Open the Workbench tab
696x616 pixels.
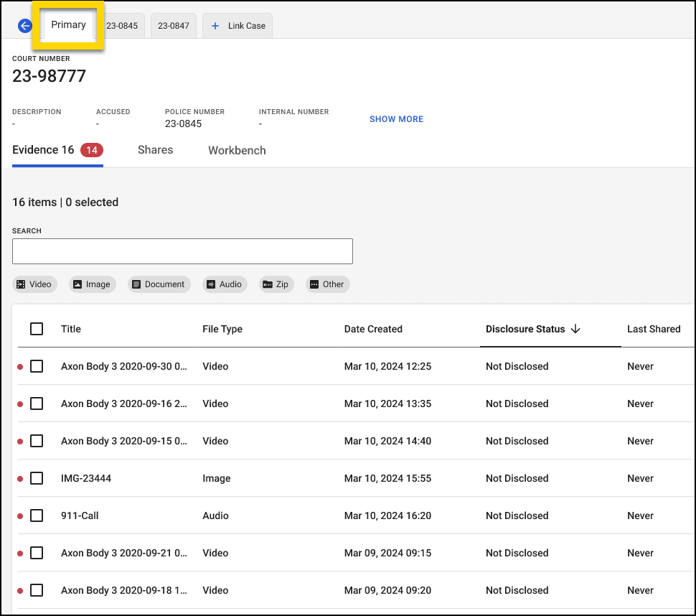[x=237, y=151]
